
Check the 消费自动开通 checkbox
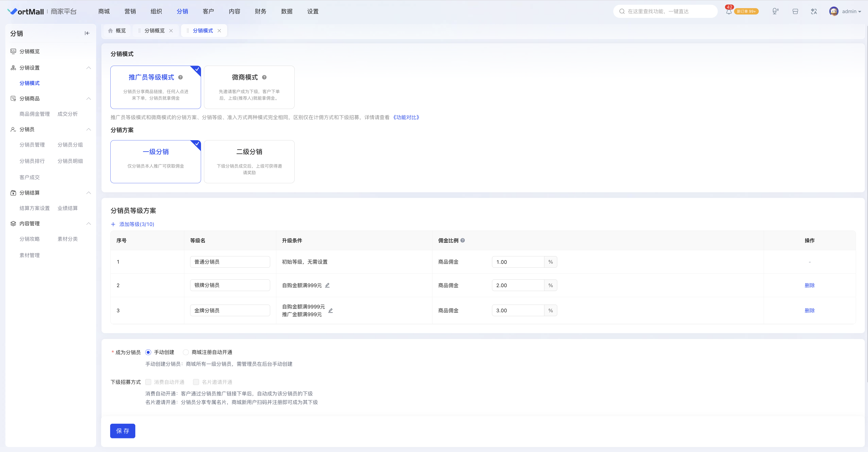pos(148,382)
